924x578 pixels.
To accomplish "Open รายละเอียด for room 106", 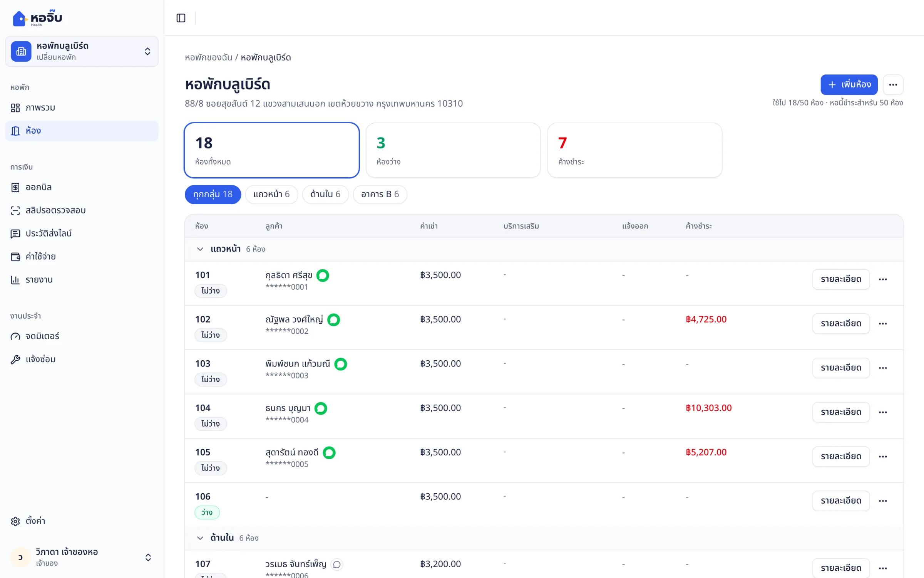I will point(841,501).
